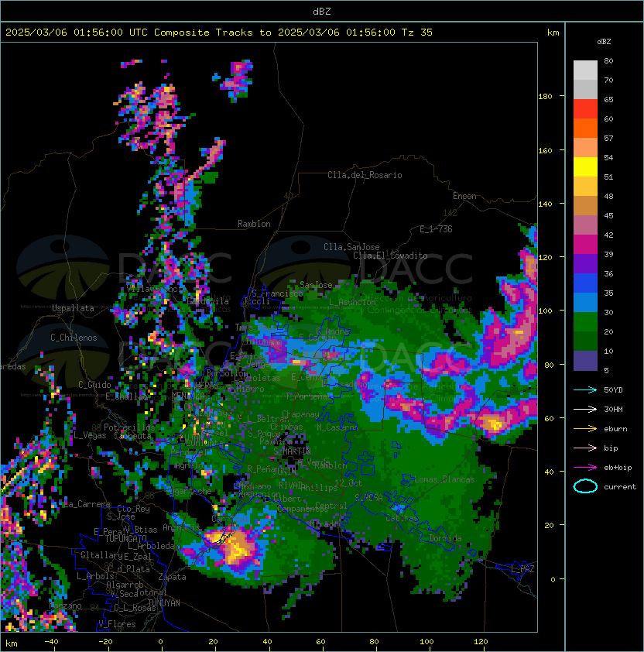Click the Potrerillos map label

(x=129, y=427)
